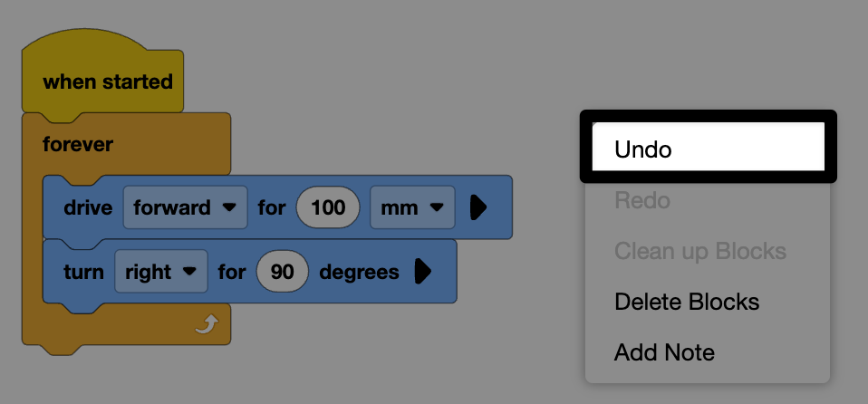
Task: Click the loop arrow icon in forever block
Action: pos(207,324)
